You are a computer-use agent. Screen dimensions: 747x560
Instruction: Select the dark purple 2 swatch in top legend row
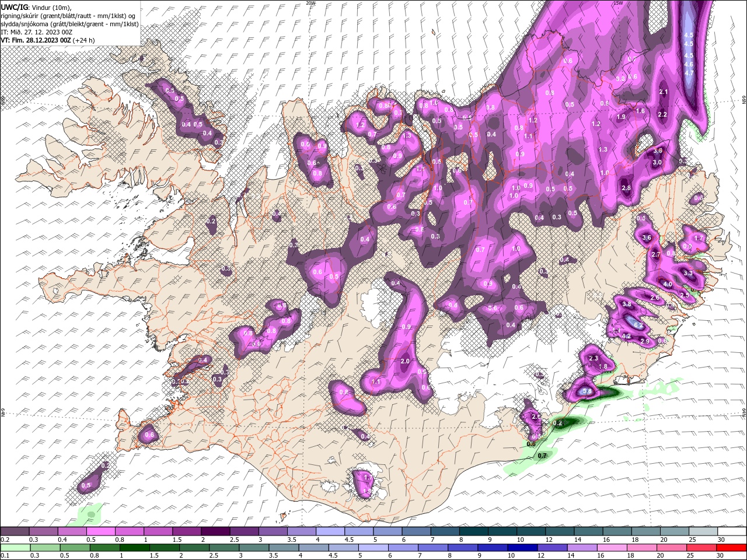click(x=215, y=531)
